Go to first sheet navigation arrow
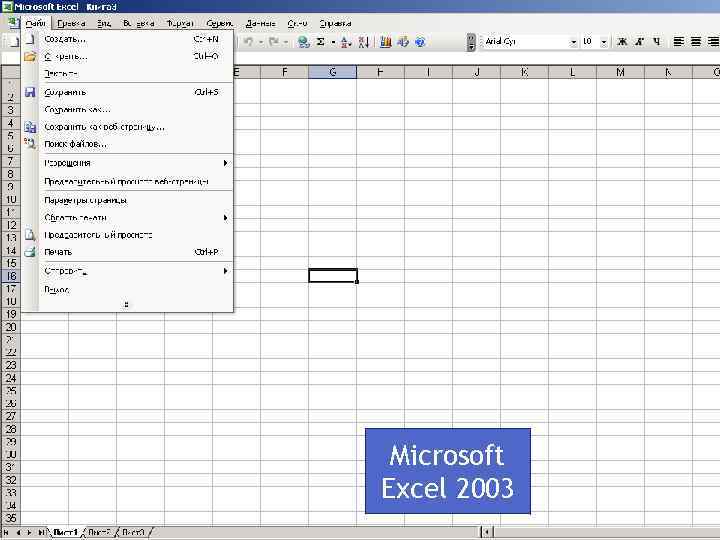 point(6,532)
